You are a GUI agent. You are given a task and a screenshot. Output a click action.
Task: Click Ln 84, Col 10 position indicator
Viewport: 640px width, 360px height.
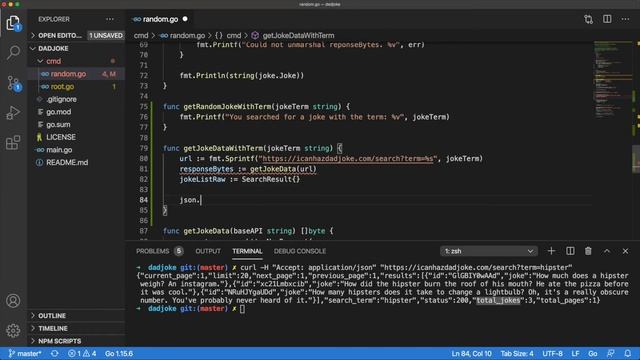pos(471,353)
